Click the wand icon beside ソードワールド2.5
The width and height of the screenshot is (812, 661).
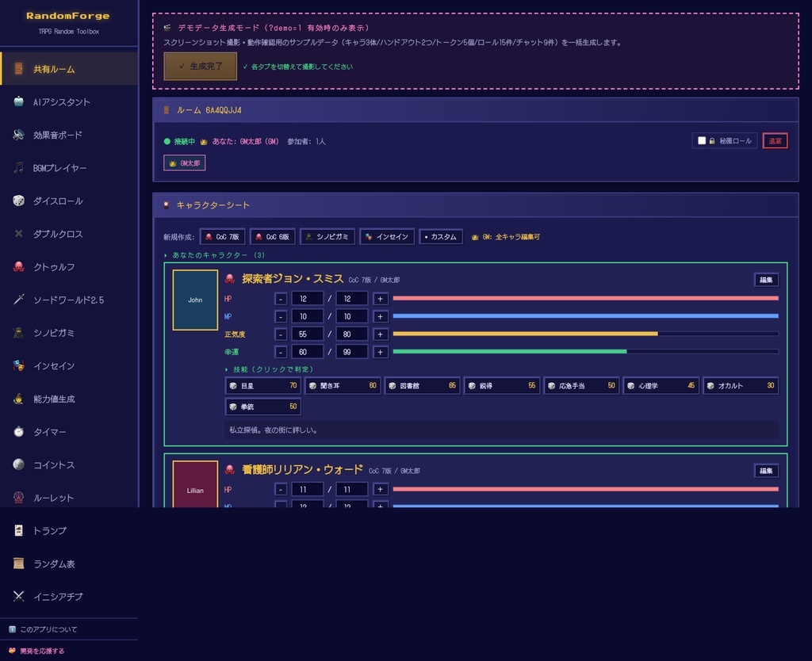19,300
